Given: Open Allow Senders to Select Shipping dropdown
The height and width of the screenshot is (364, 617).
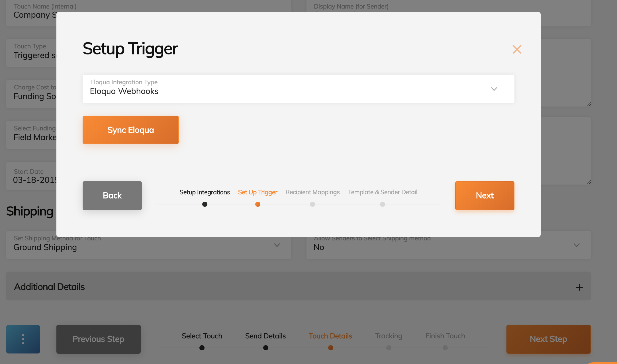Looking at the screenshot, I should 577,245.
